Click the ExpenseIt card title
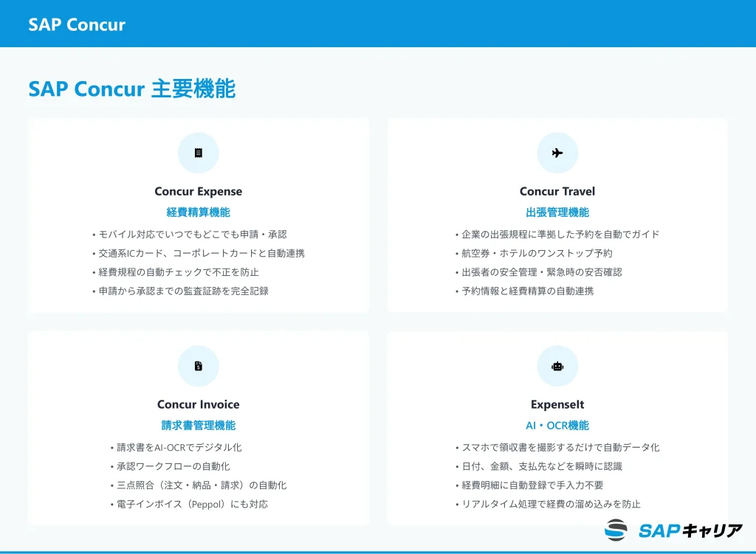The height and width of the screenshot is (554, 756). tap(557, 404)
